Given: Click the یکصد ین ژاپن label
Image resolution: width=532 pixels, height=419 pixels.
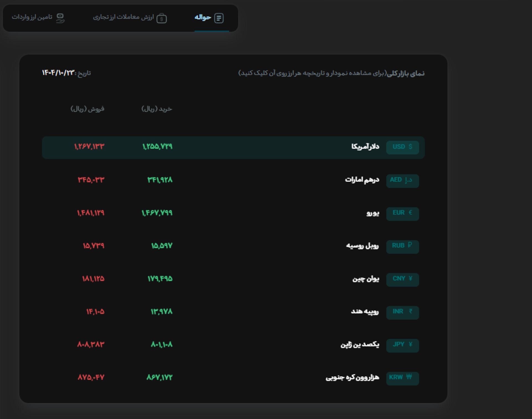Looking at the screenshot, I should (x=360, y=345).
